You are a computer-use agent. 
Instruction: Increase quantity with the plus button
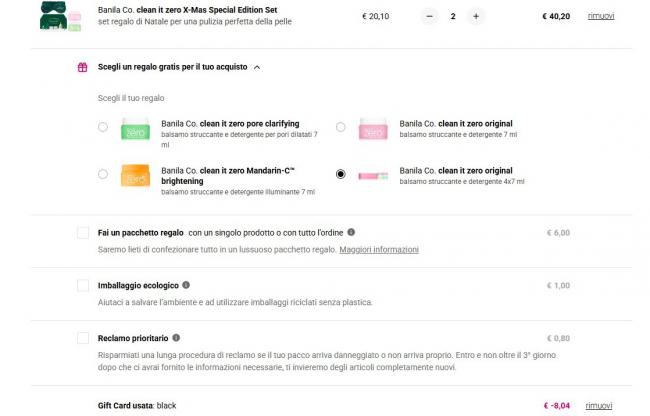(476, 16)
